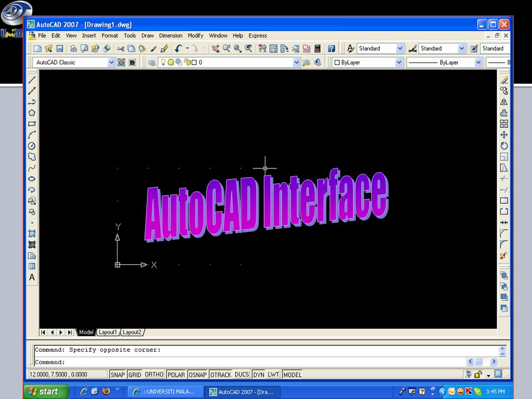Image resolution: width=532 pixels, height=399 pixels.
Task: Toggle GRID display in status bar
Action: pos(135,375)
